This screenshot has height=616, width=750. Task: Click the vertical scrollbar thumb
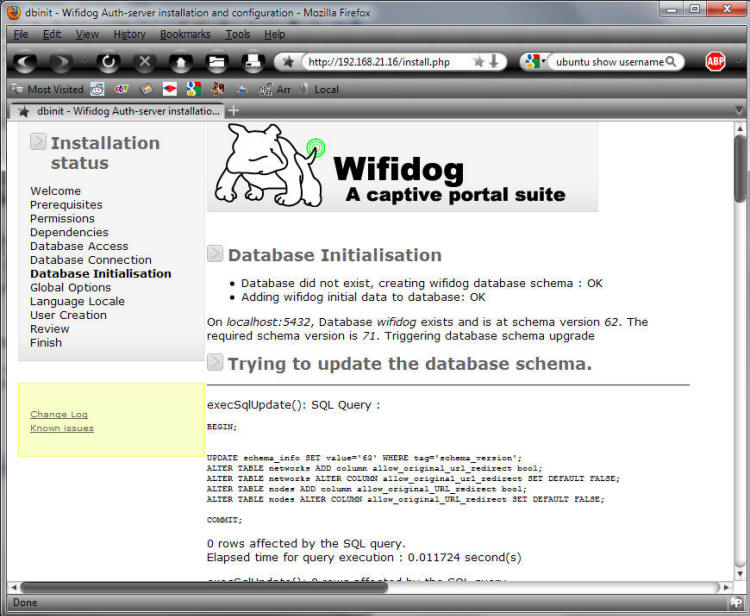739,168
